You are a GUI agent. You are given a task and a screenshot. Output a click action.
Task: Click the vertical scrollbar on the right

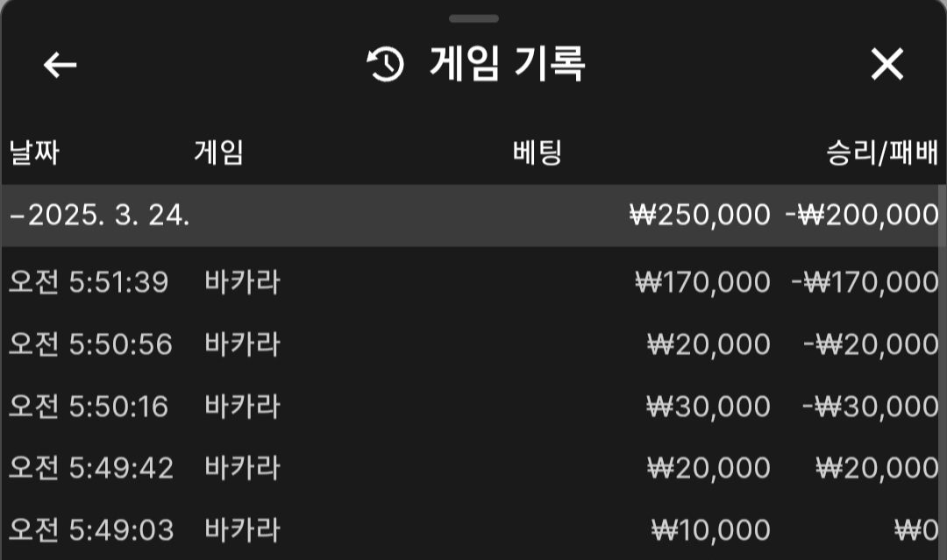point(942,216)
